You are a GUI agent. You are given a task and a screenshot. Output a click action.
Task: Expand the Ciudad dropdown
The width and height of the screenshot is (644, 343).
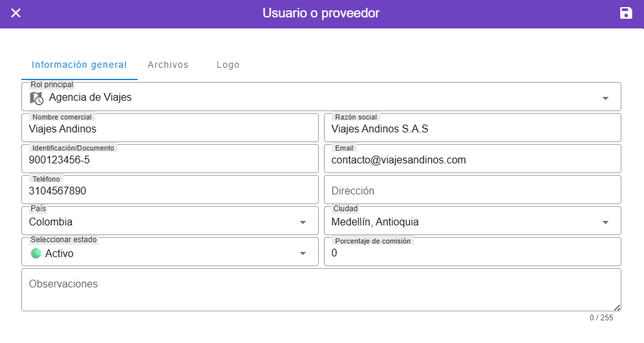(x=605, y=222)
